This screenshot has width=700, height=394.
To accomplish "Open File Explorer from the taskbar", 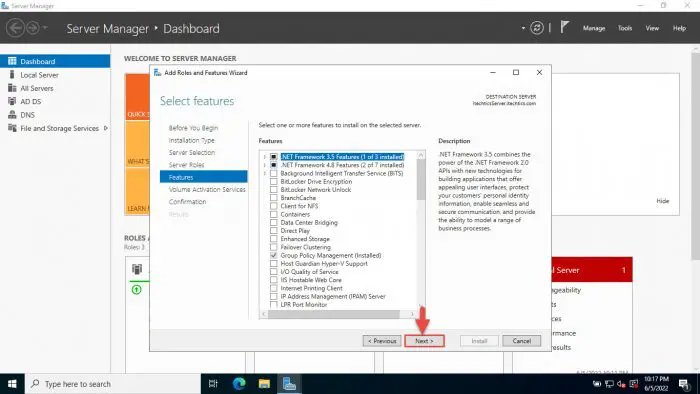I will [x=264, y=384].
